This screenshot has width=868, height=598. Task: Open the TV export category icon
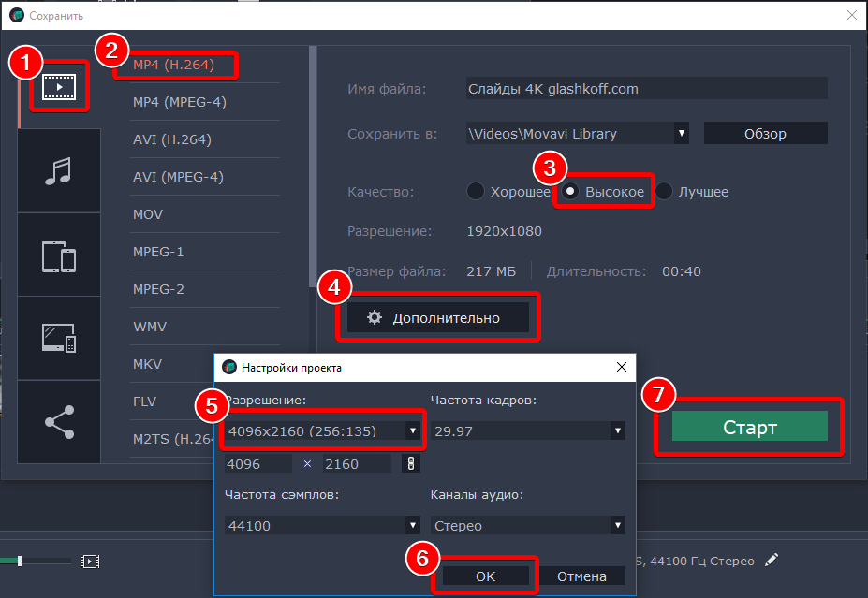click(x=59, y=338)
